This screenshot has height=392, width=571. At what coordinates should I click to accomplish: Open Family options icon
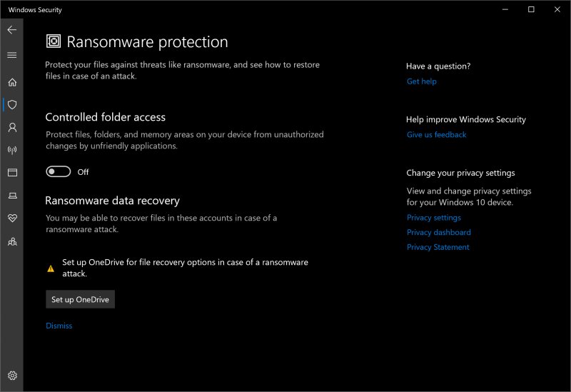click(12, 241)
